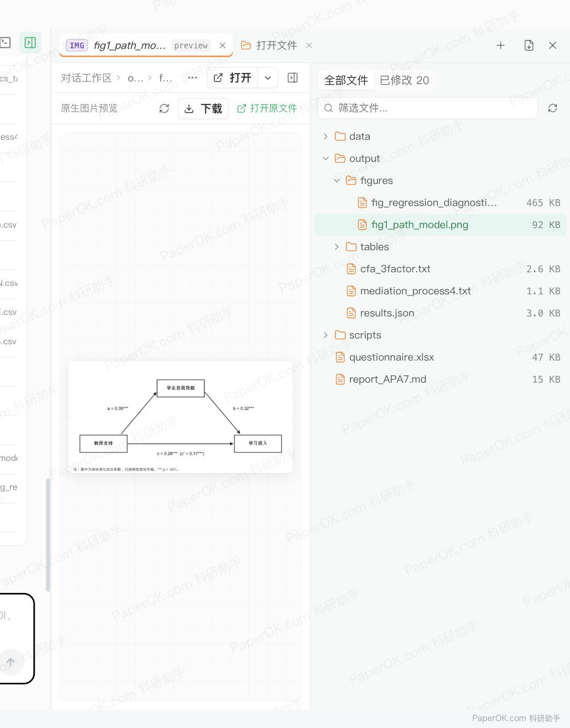The height and width of the screenshot is (728, 570).
Task: Focus the 筛选文件 search field
Action: point(428,108)
